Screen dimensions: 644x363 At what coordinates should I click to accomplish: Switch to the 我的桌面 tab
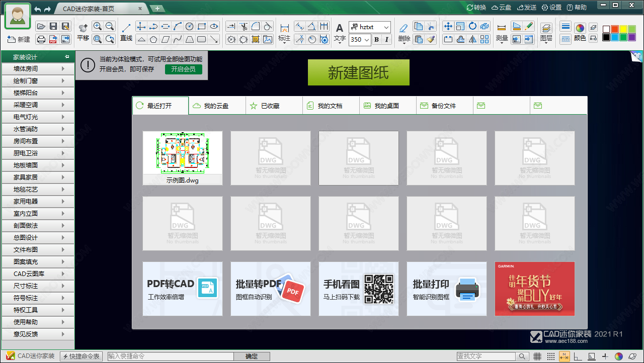388,106
